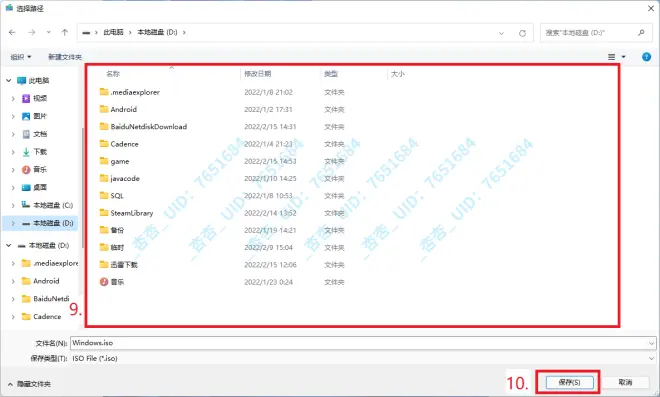Open the view options dropdown arrow
The height and width of the screenshot is (397, 660).
click(x=623, y=57)
